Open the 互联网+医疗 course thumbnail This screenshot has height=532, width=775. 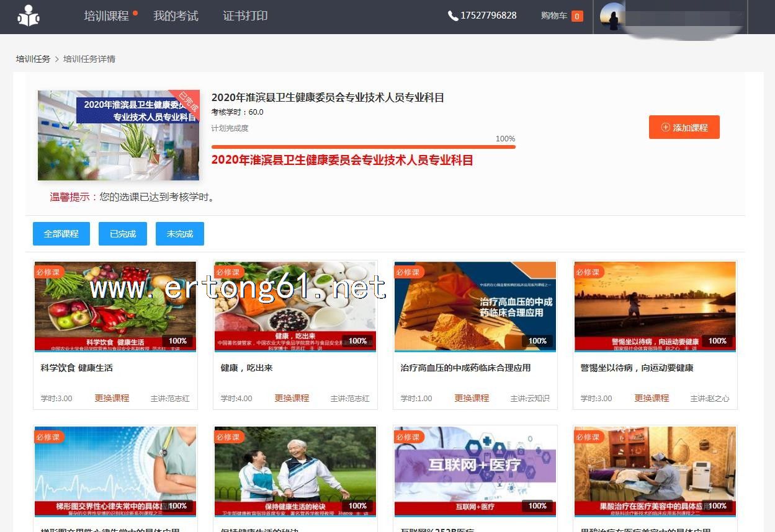[x=475, y=471]
